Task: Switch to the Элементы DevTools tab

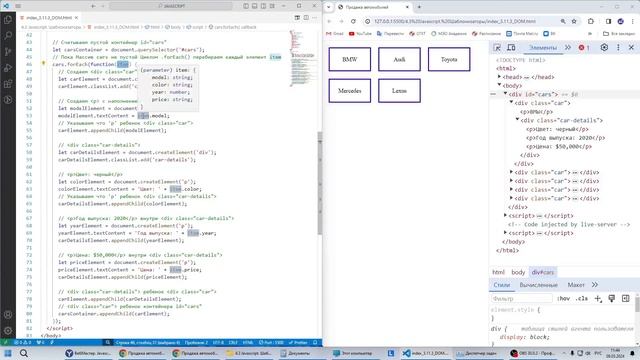Action: [x=542, y=48]
